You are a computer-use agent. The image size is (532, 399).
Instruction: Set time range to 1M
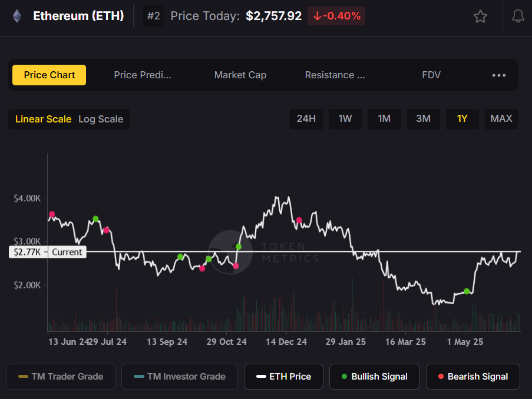click(x=384, y=119)
